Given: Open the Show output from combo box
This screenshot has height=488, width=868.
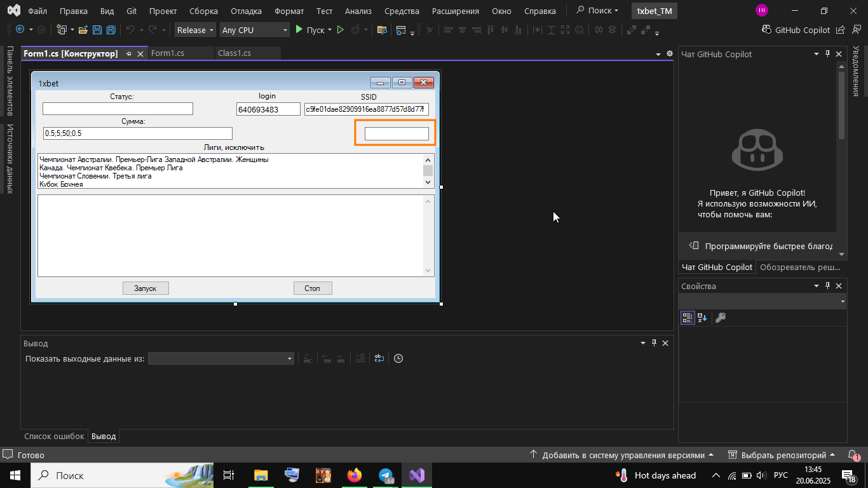Looking at the screenshot, I should [x=221, y=358].
